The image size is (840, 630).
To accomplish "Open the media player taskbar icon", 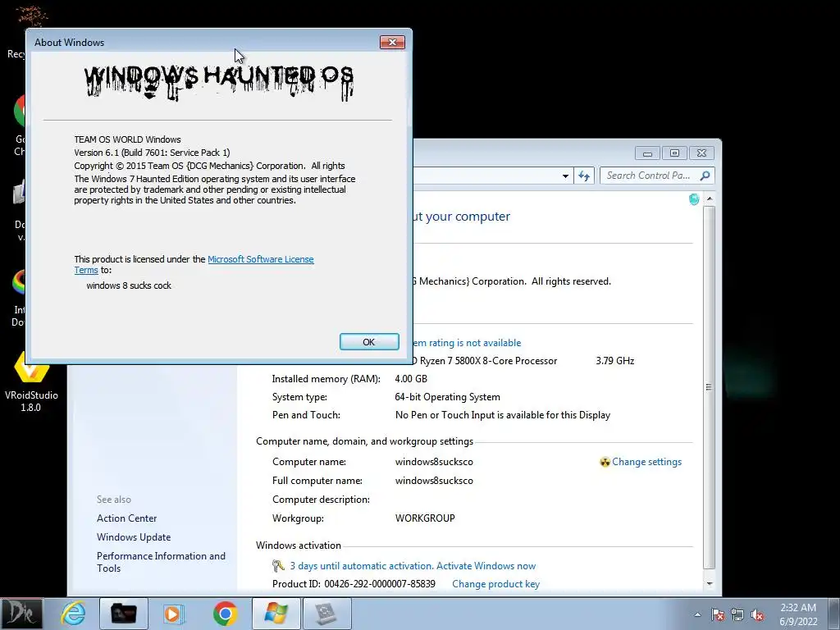I will (173, 614).
